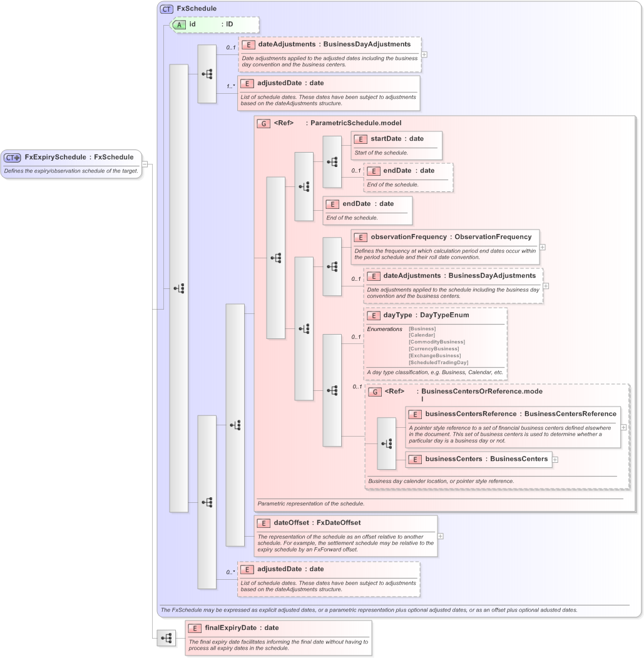This screenshot has width=644, height=658.
Task: Click the FxSchedule title text
Action: (x=197, y=8)
